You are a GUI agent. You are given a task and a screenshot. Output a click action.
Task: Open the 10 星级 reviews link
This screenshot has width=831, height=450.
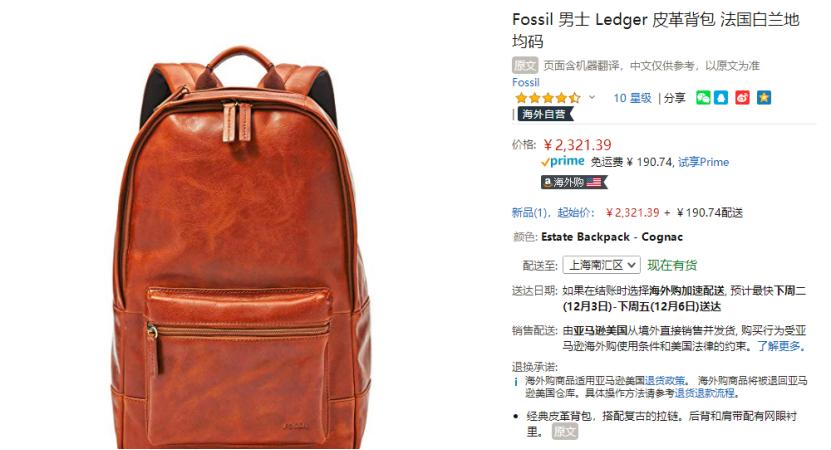pos(632,98)
